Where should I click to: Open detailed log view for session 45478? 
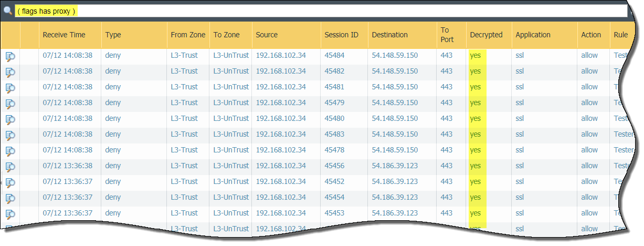click(x=10, y=151)
